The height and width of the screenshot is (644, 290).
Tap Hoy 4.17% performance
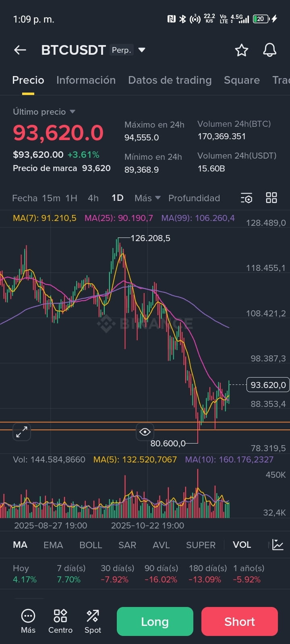tap(25, 574)
